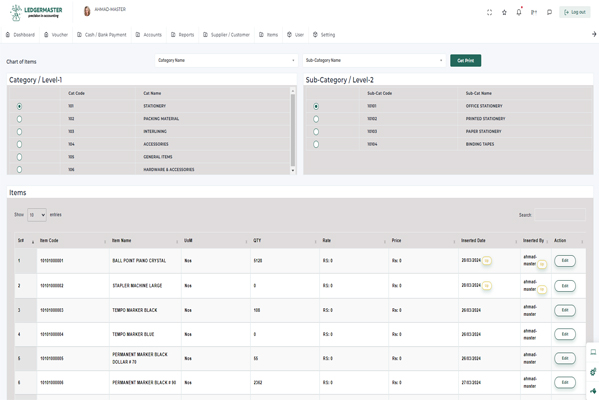Sort items by Item Name column
The width and height of the screenshot is (599, 400).
click(x=145, y=241)
